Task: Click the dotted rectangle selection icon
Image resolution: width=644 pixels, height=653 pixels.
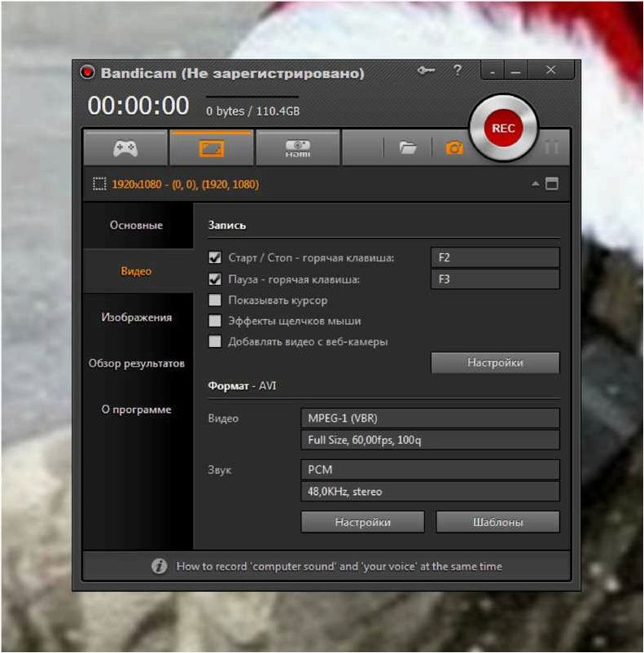Action: [x=99, y=184]
